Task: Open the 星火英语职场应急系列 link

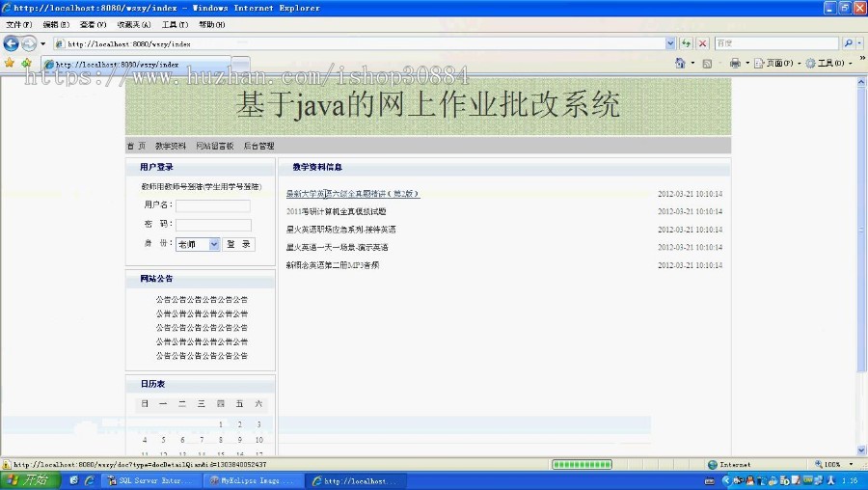Action: 341,230
